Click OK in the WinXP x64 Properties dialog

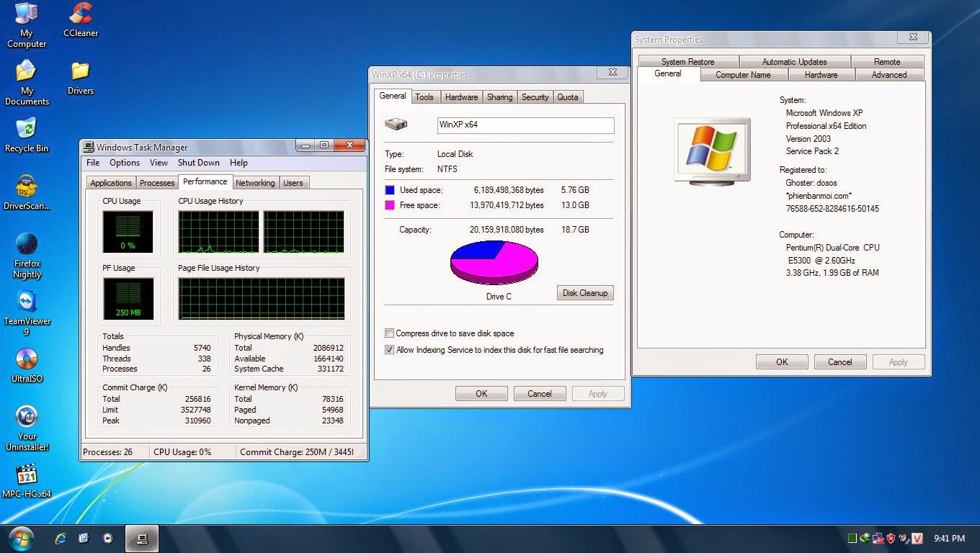[481, 394]
